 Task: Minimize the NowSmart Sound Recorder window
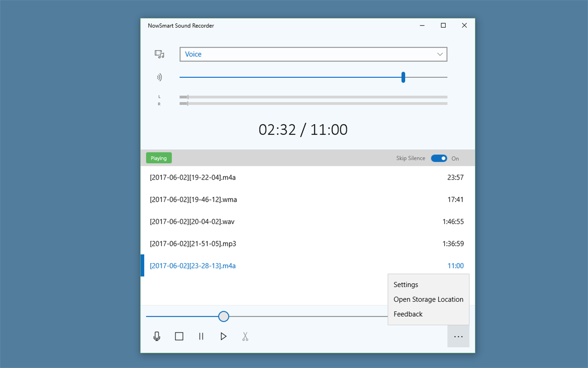422,25
